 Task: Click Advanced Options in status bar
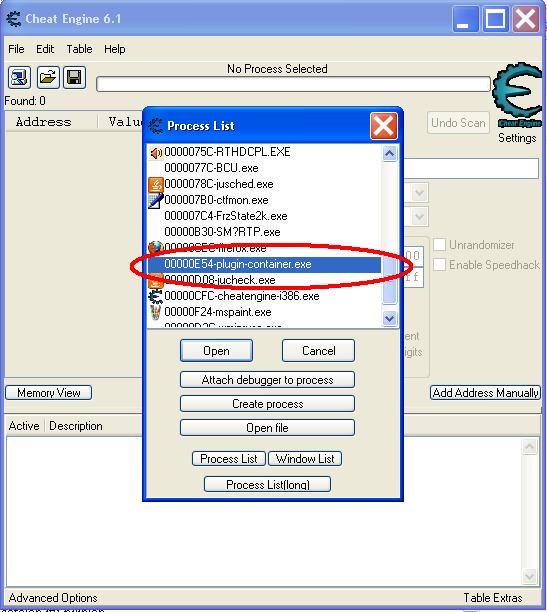tap(53, 598)
